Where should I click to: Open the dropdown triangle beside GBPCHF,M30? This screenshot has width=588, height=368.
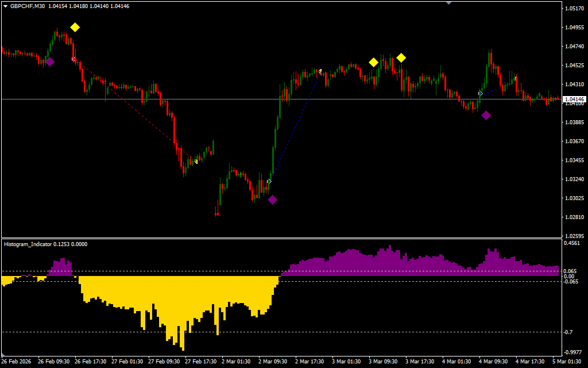point(5,6)
